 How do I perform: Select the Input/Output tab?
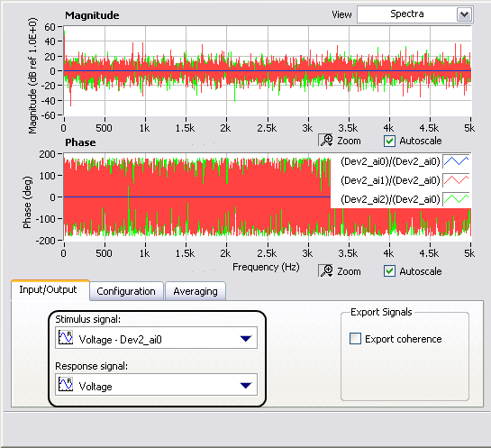[49, 289]
